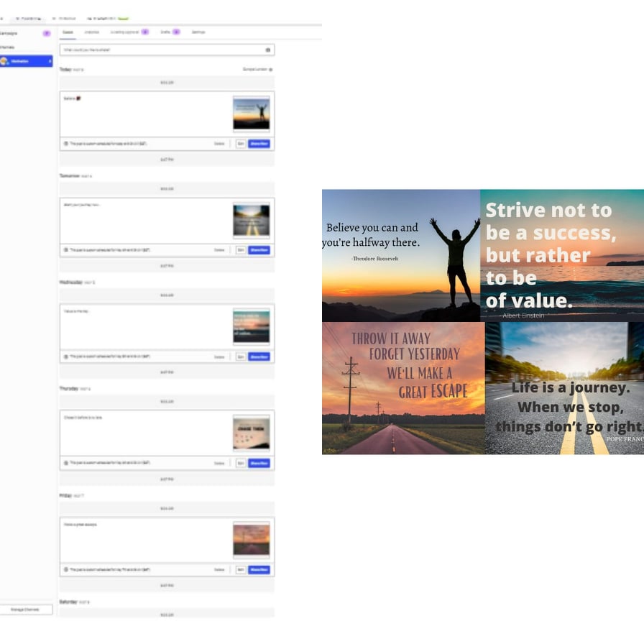Click the empty morning slot under Friday
This screenshot has width=644, height=644.
tap(167, 508)
